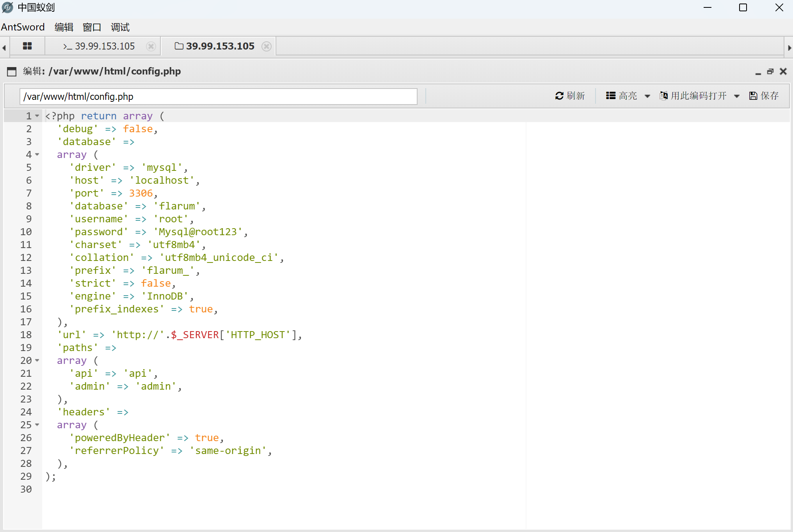The width and height of the screenshot is (793, 532).
Task: Click the file path input field
Action: [218, 96]
